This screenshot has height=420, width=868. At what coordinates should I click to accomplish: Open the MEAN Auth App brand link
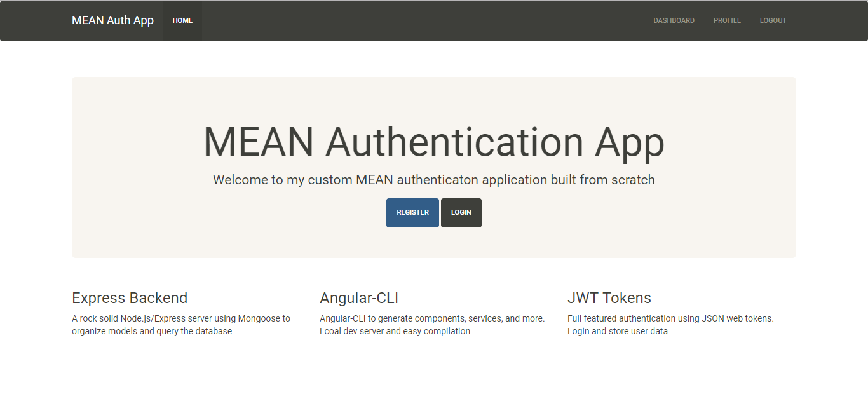[x=112, y=20]
